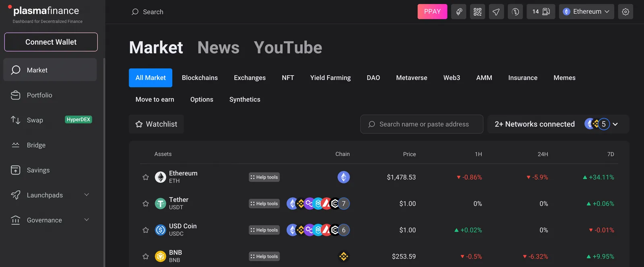Click the search magnifier icon in top bar
The height and width of the screenshot is (267, 644).
135,12
